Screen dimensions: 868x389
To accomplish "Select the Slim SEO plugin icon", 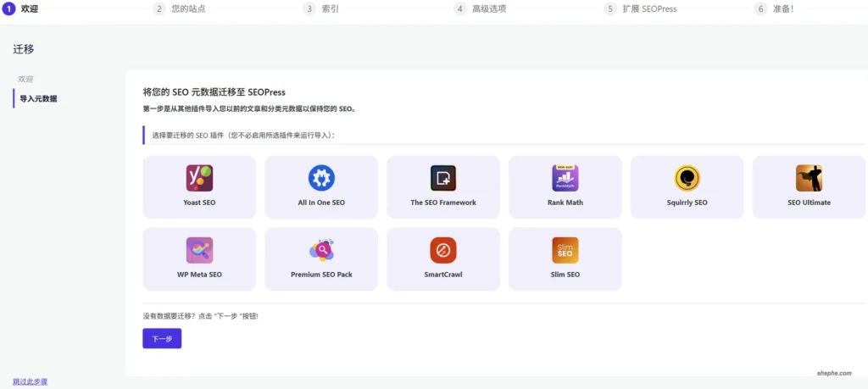I will coord(565,250).
